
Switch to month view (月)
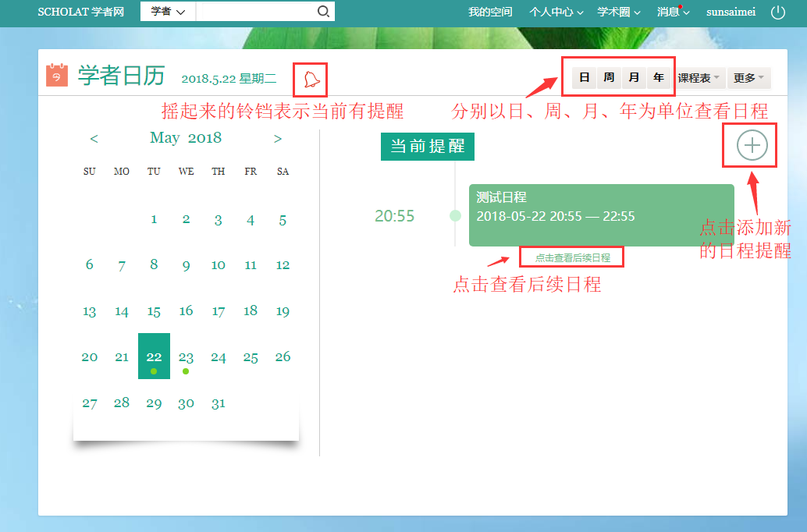[x=634, y=78]
